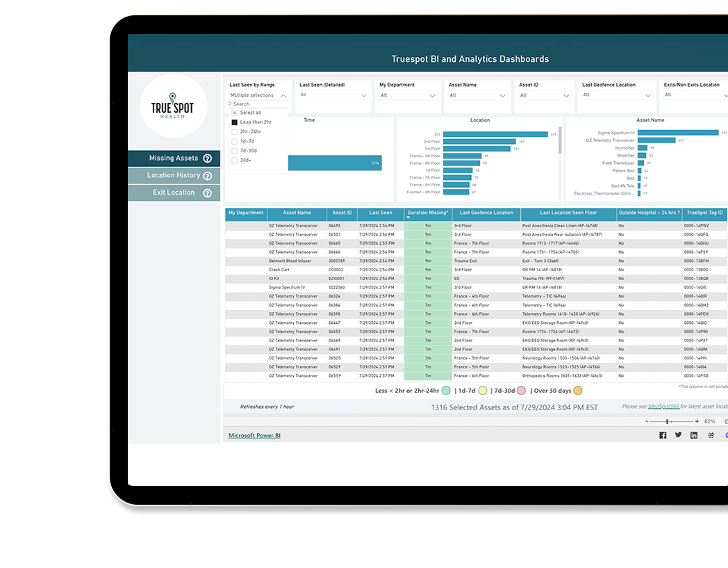Click the Twitter share icon
Image resolution: width=728 pixels, height=568 pixels.
(x=679, y=435)
